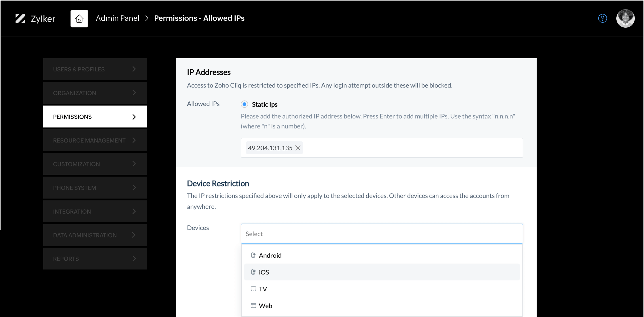Screen dimensions: 644x317
Task: Choose Web from the device list
Action: [x=265, y=305]
